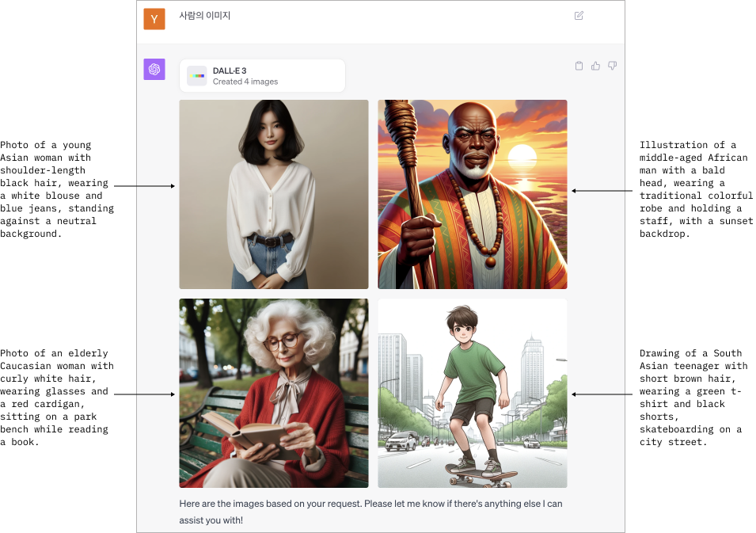Screen dimensions: 756x533
Task: Open the elderly woman reading image
Action: [x=274, y=393]
